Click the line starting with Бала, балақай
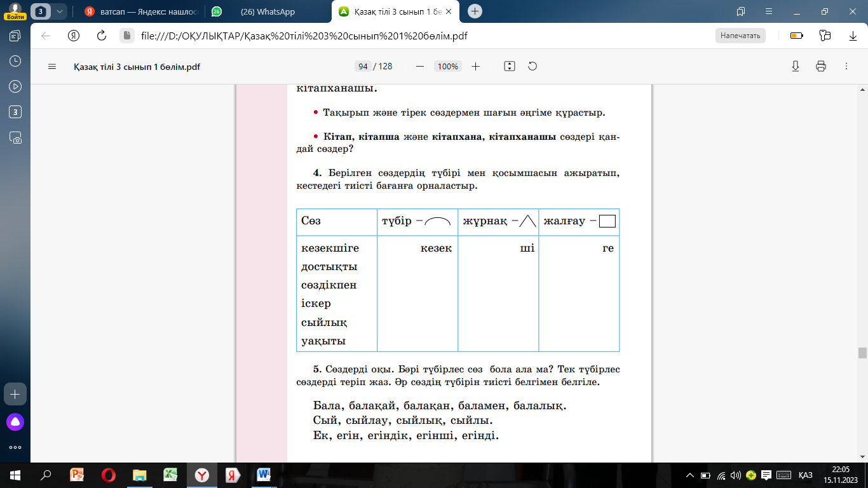 coord(440,405)
